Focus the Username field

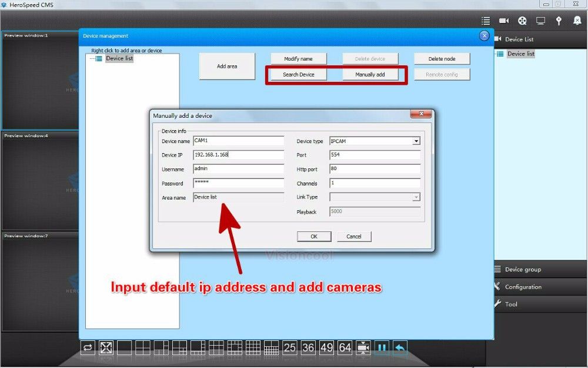[239, 169]
